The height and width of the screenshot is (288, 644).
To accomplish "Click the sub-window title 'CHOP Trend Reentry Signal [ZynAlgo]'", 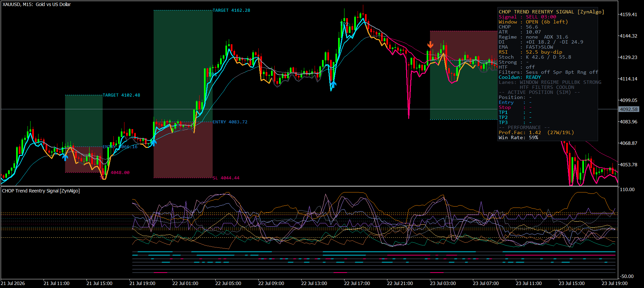I will point(41,191).
